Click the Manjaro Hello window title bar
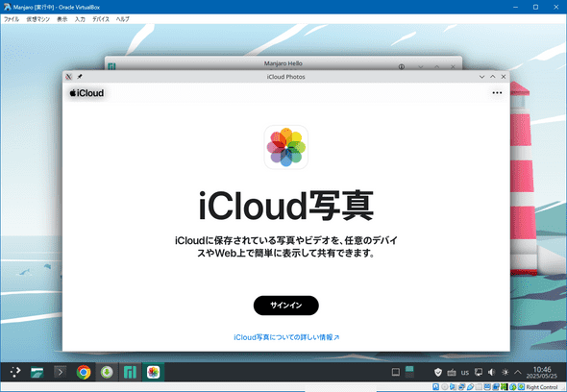Screen dimensions: 567x392 (x=283, y=63)
